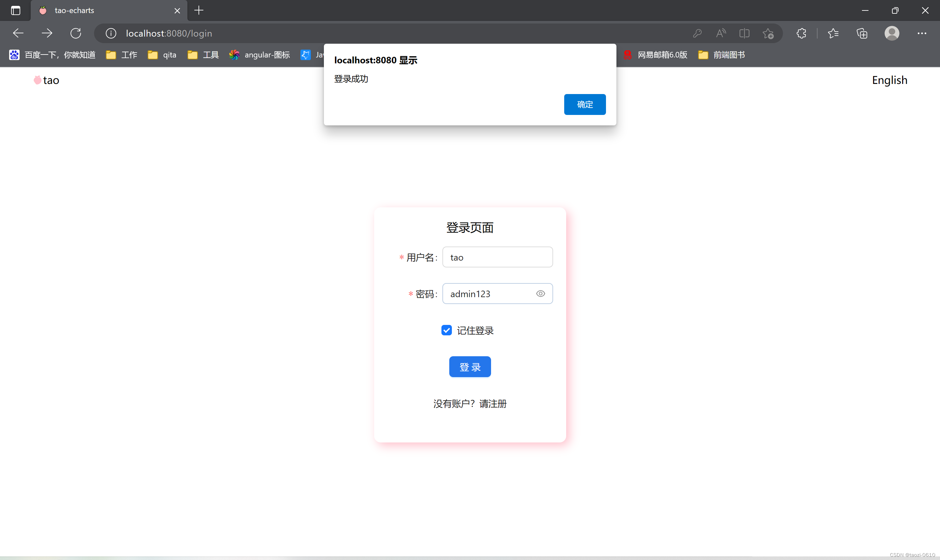Image resolution: width=940 pixels, height=560 pixels.
Task: Click the 登录页面 heading text
Action: (x=470, y=228)
